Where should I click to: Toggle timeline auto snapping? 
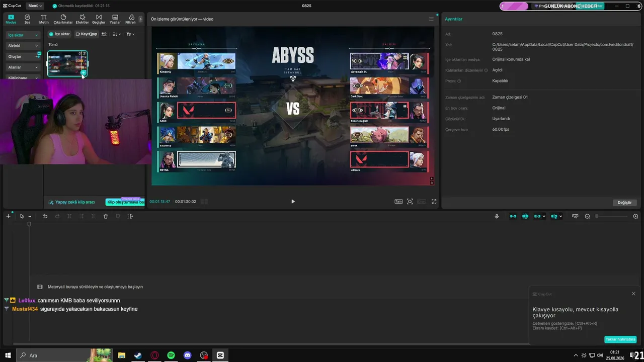[x=525, y=216]
